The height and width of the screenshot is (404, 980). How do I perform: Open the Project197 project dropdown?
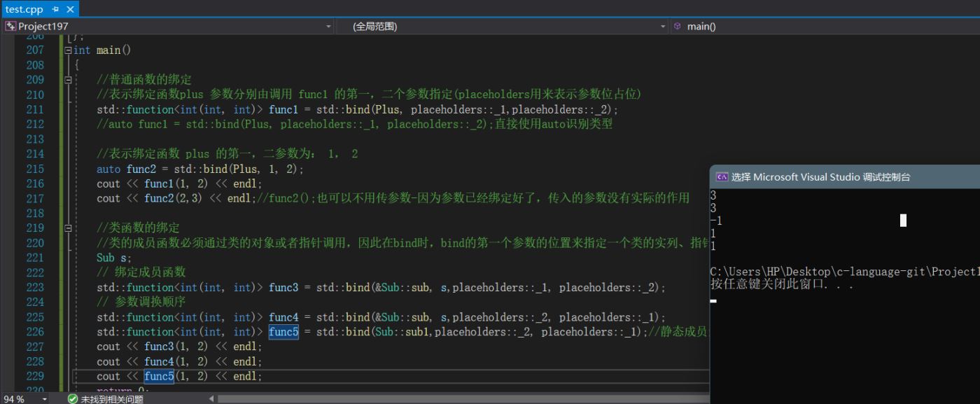click(329, 27)
